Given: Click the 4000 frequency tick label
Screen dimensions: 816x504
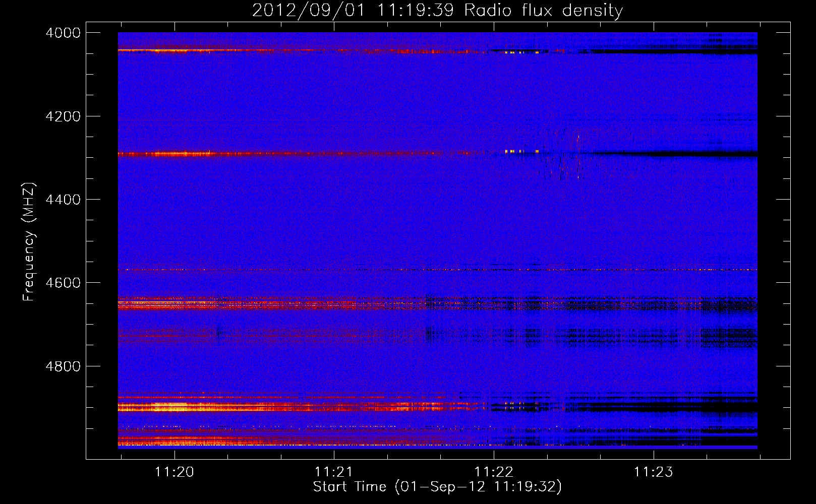Looking at the screenshot, I should click(63, 33).
